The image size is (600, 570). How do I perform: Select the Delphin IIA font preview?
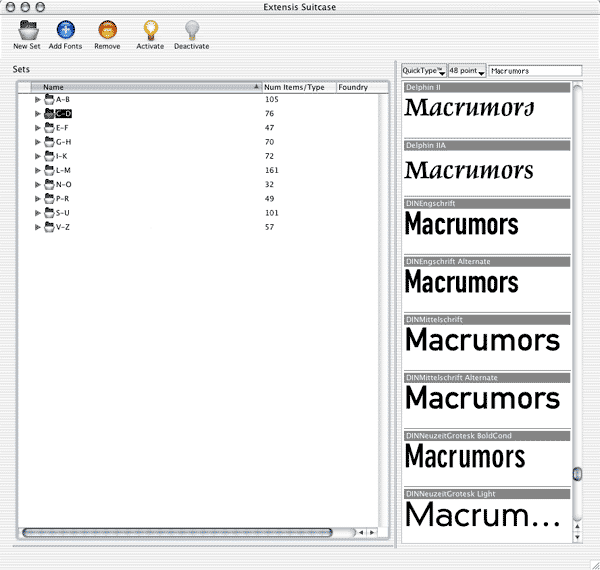(x=487, y=167)
